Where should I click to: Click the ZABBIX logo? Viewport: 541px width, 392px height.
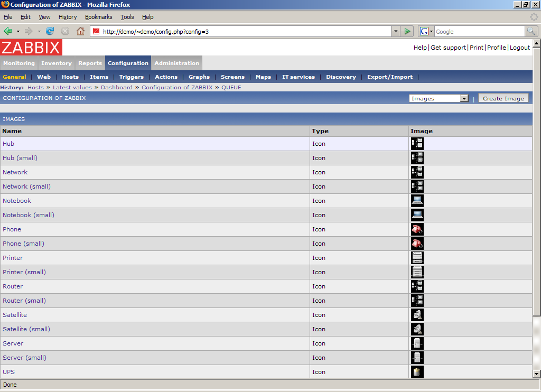31,47
